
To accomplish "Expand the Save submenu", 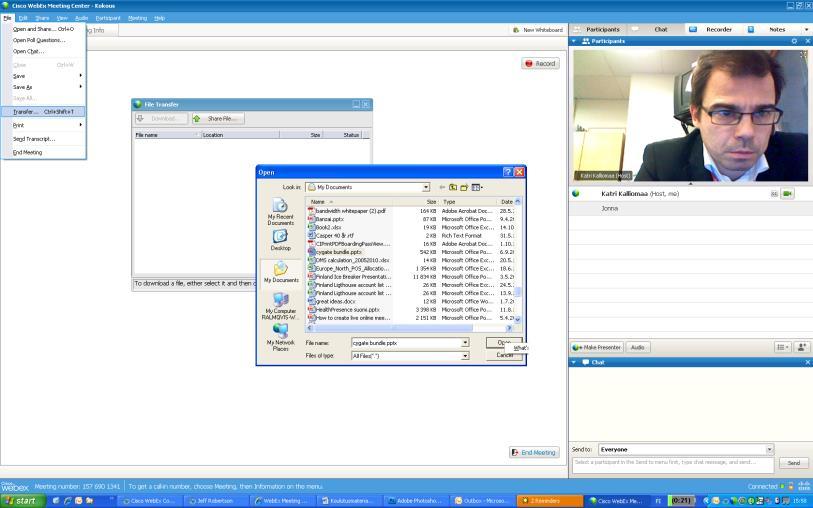I will pos(43,76).
